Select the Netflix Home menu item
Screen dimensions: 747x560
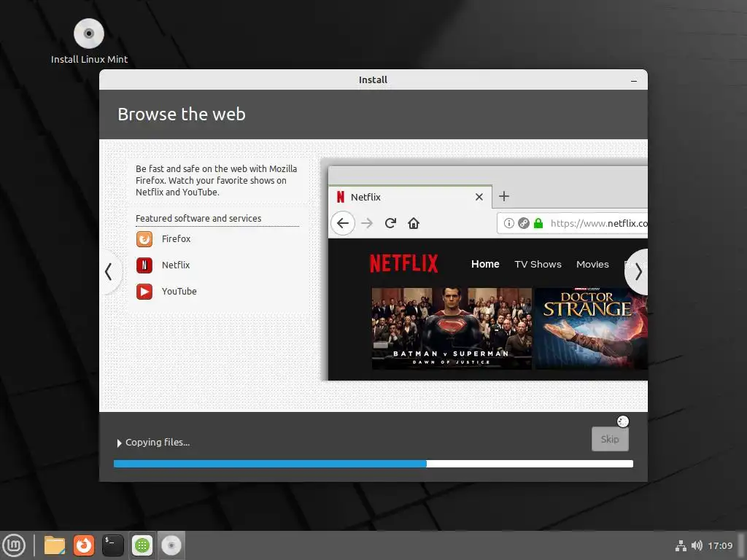tap(485, 264)
